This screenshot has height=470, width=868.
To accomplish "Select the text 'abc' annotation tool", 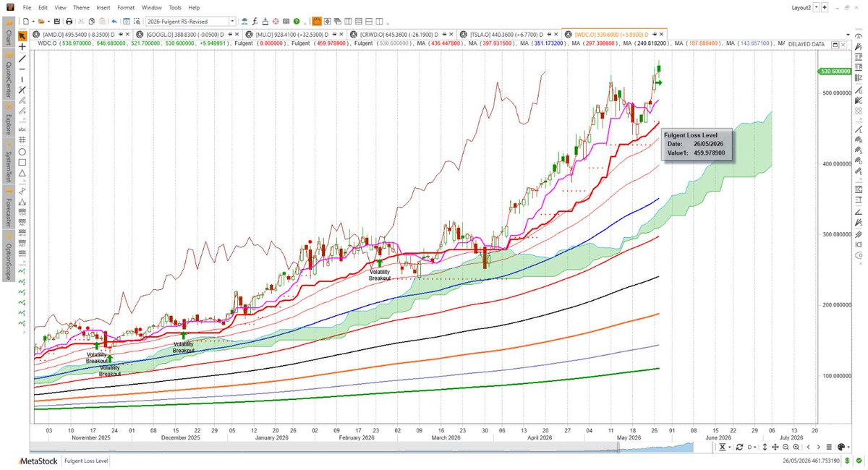I will (22, 129).
